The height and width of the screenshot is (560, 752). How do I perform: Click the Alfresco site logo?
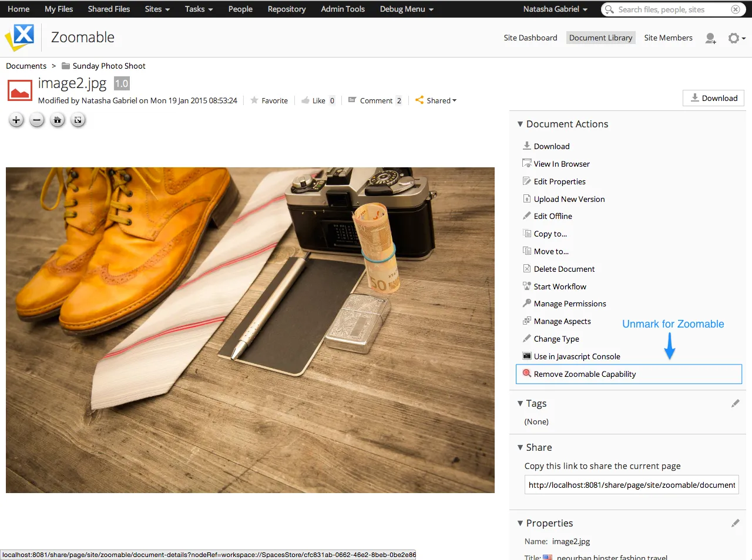point(21,38)
